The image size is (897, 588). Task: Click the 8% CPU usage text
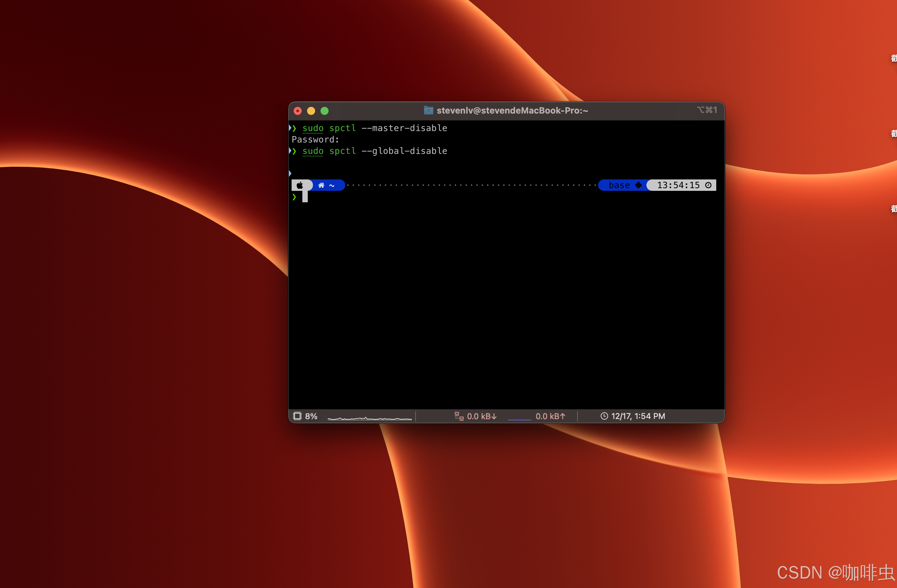311,416
